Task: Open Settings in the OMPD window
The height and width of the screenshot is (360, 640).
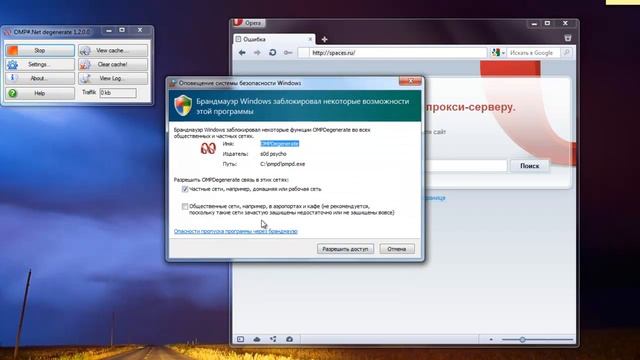Action: pos(40,64)
